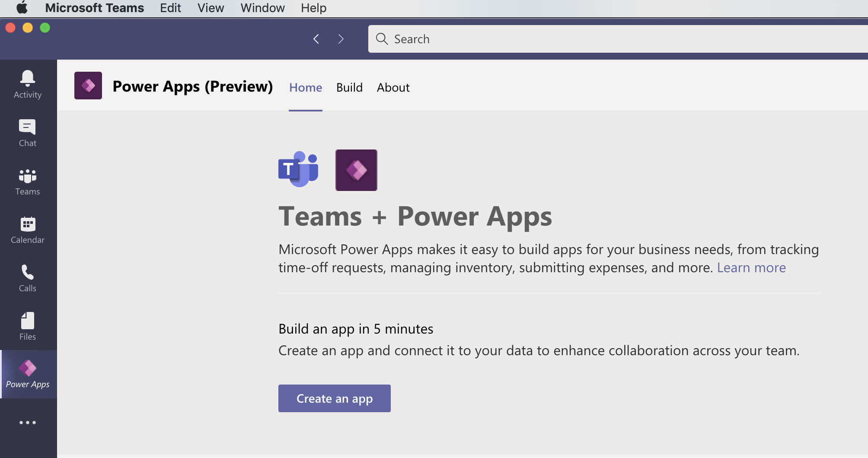Open the View menu
Viewport: 868px width, 458px height.
211,8
